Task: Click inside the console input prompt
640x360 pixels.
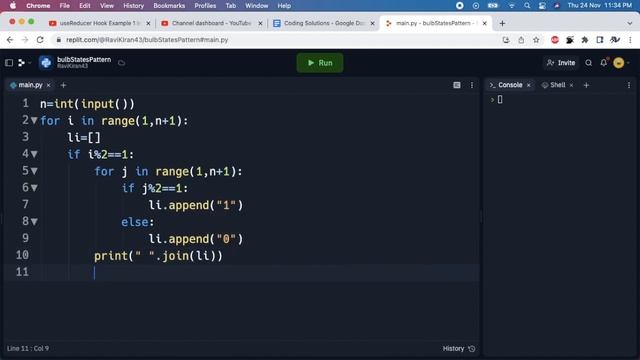Action: click(500, 100)
